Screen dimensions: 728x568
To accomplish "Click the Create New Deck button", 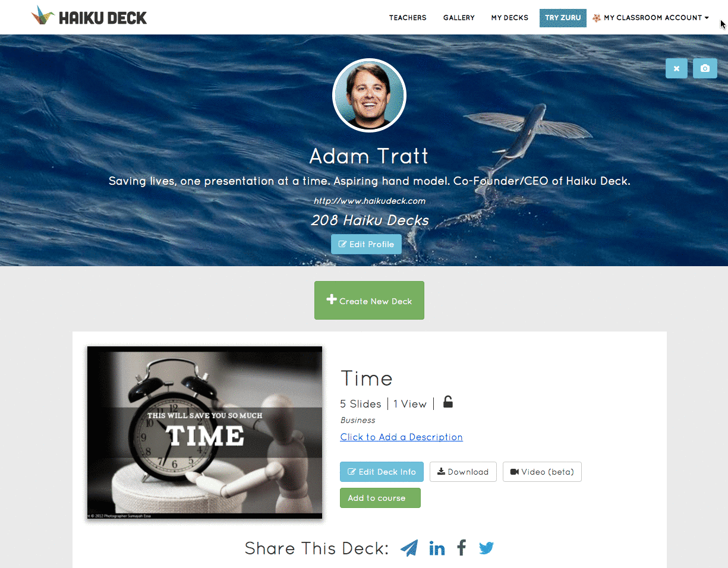I will [x=369, y=300].
